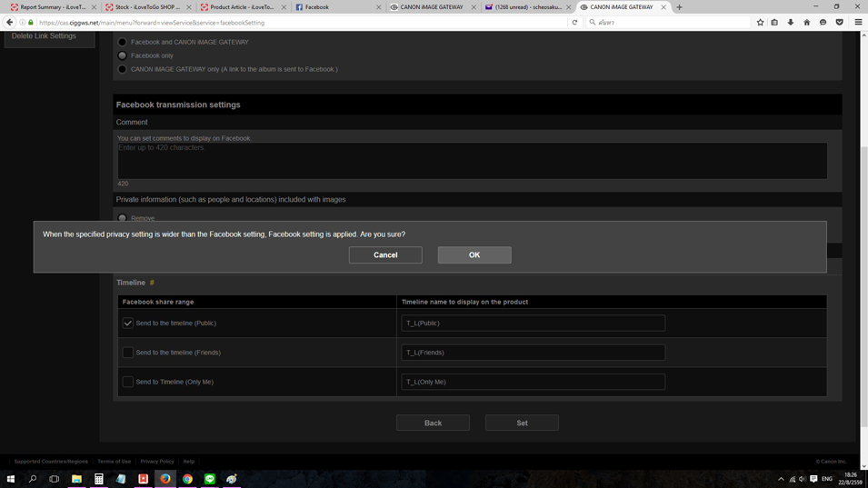Image resolution: width=868 pixels, height=488 pixels.
Task: Click the bookmark star icon
Action: [x=760, y=23]
